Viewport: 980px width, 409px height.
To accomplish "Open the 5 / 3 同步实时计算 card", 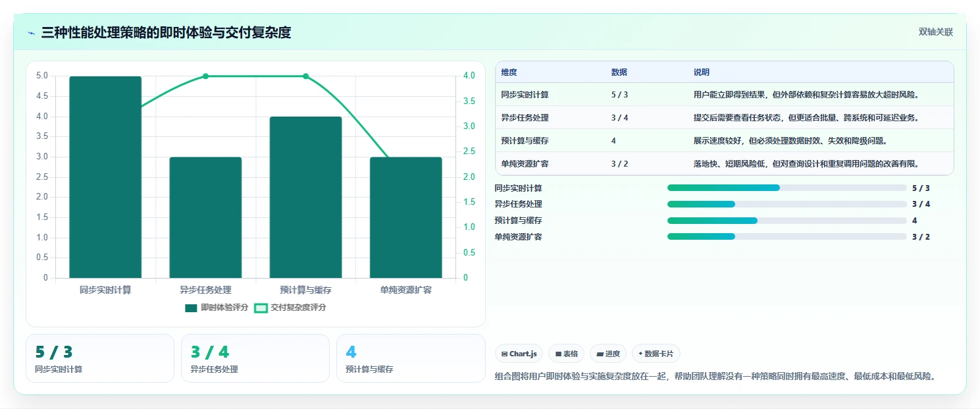I will pos(100,358).
